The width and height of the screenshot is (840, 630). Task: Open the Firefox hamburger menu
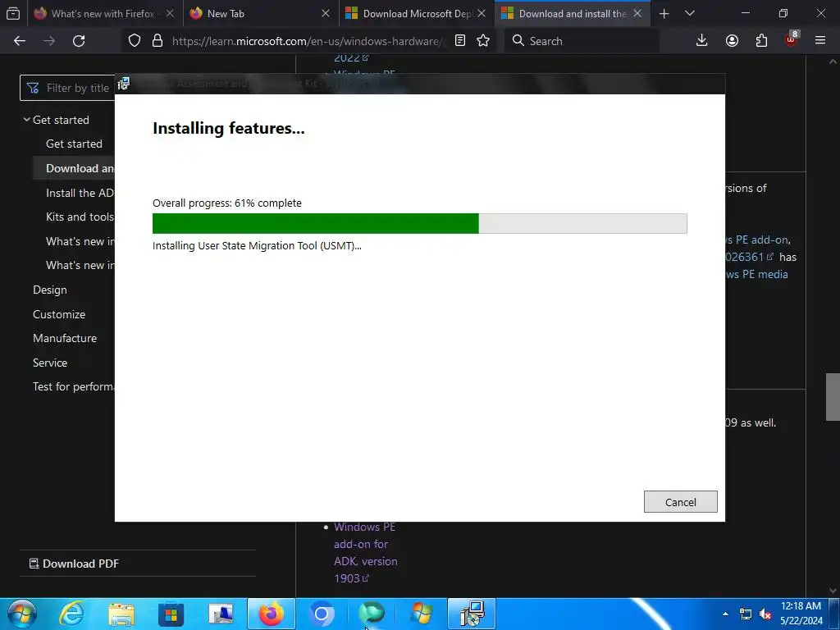[820, 41]
